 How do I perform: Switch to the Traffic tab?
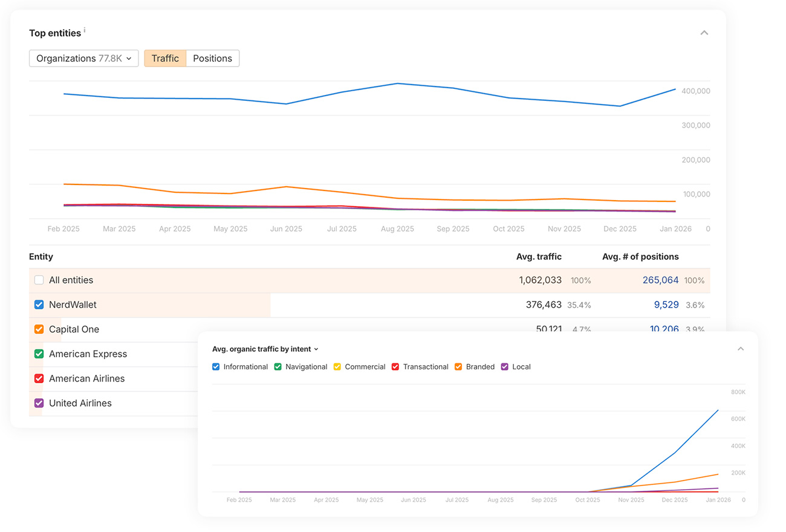(x=165, y=59)
